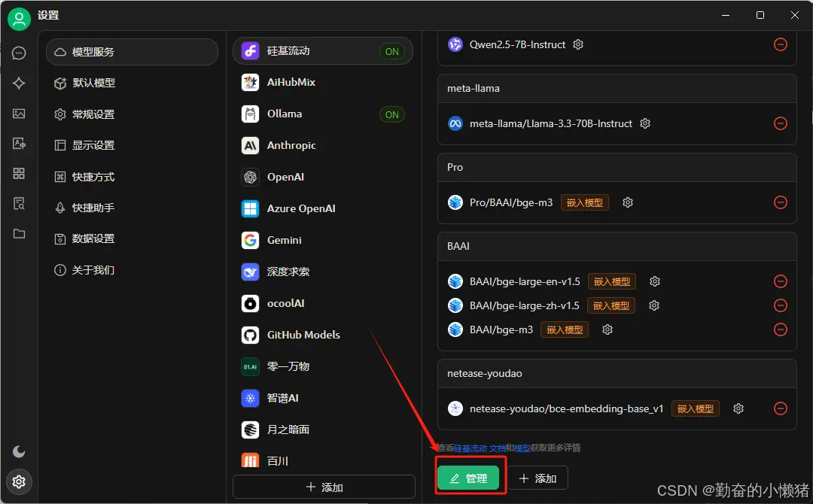Viewport: 813px width, 504px height.
Task: Open the knowledge base sidebar icon
Action: tap(19, 204)
